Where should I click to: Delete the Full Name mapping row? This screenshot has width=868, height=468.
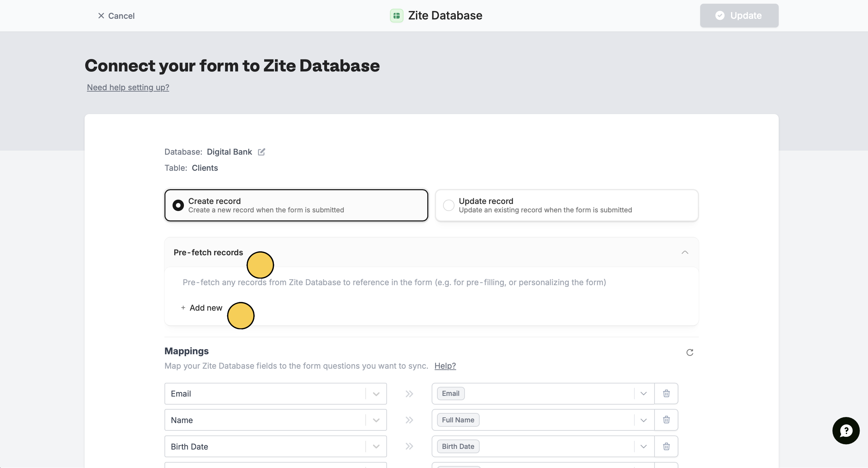click(x=666, y=419)
